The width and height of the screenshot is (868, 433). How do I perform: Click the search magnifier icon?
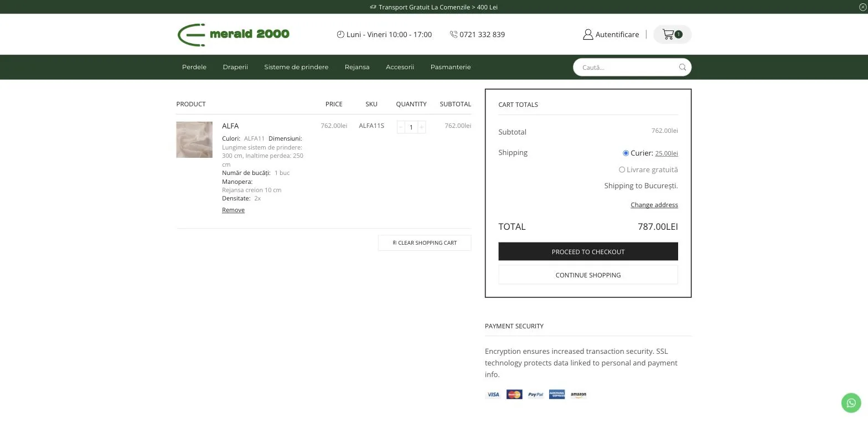(683, 68)
